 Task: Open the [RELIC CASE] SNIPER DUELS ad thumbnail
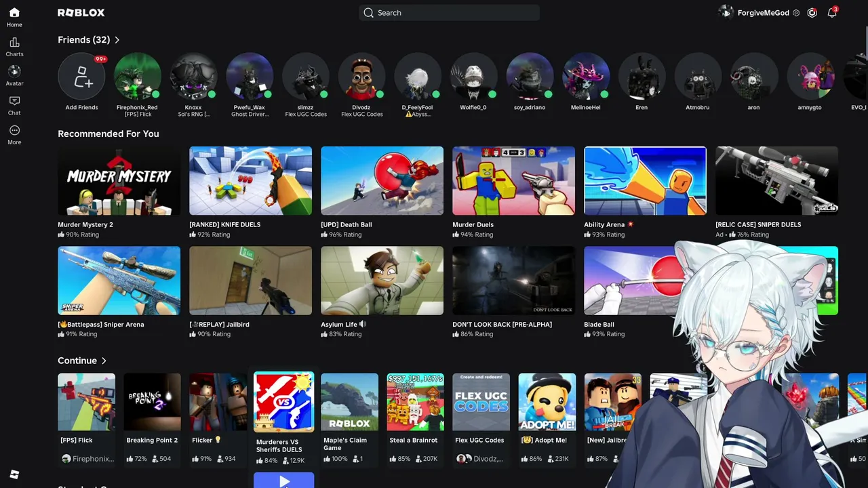tap(776, 181)
